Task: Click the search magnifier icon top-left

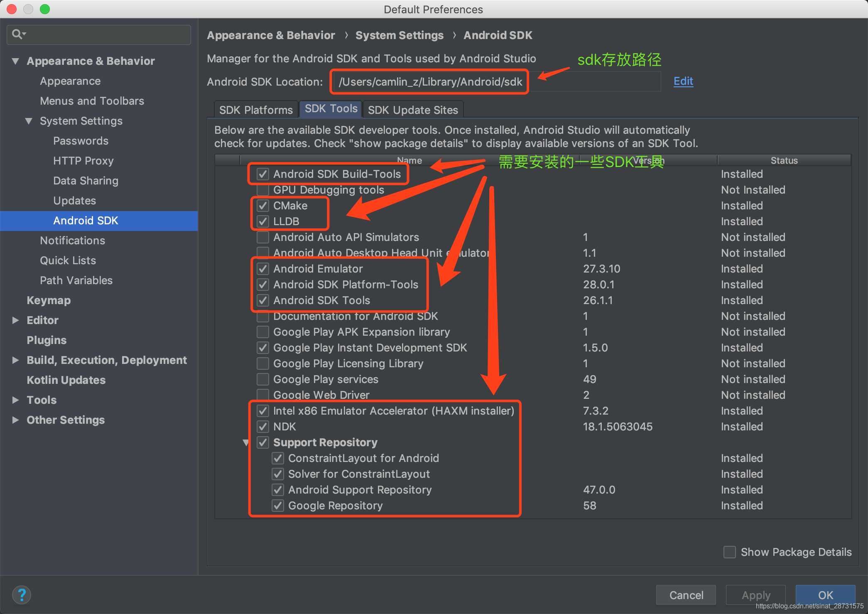Action: tap(21, 34)
